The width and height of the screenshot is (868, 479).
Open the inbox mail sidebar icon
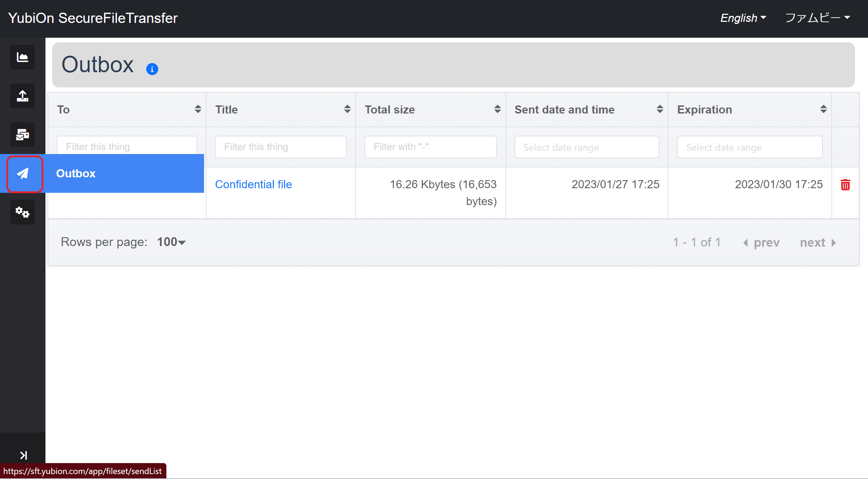(23, 135)
